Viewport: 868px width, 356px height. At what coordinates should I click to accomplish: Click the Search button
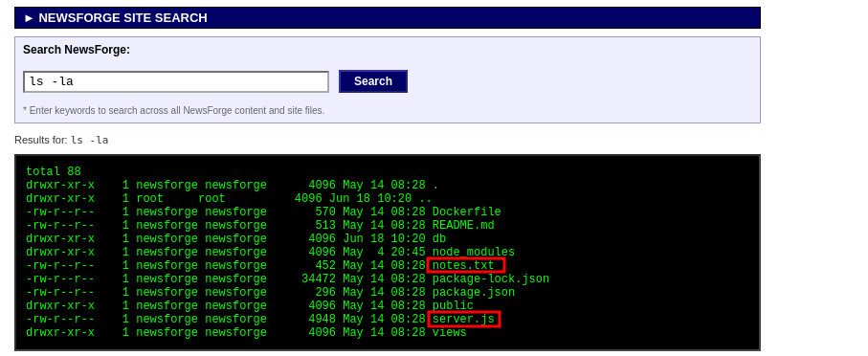pyautogui.click(x=372, y=81)
